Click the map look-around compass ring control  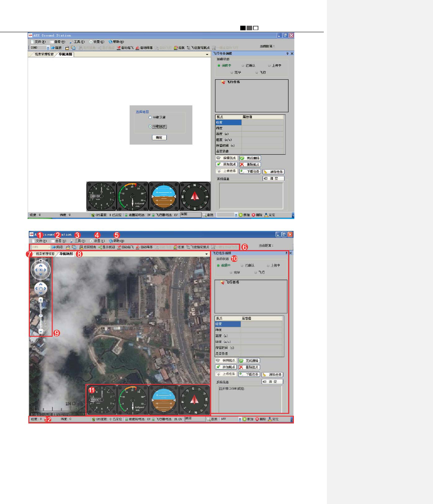(41, 270)
